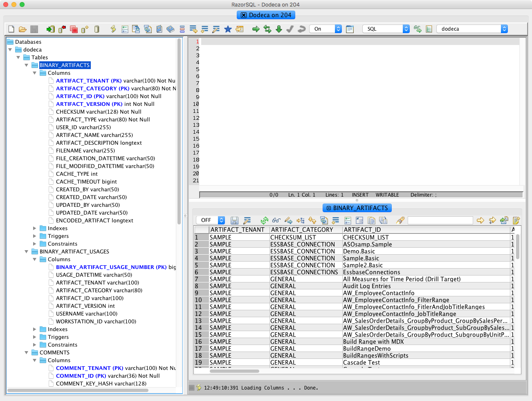Image resolution: width=532 pixels, height=401 pixels.
Task: Click the save disk icon in the results toolbar
Action: 235,220
